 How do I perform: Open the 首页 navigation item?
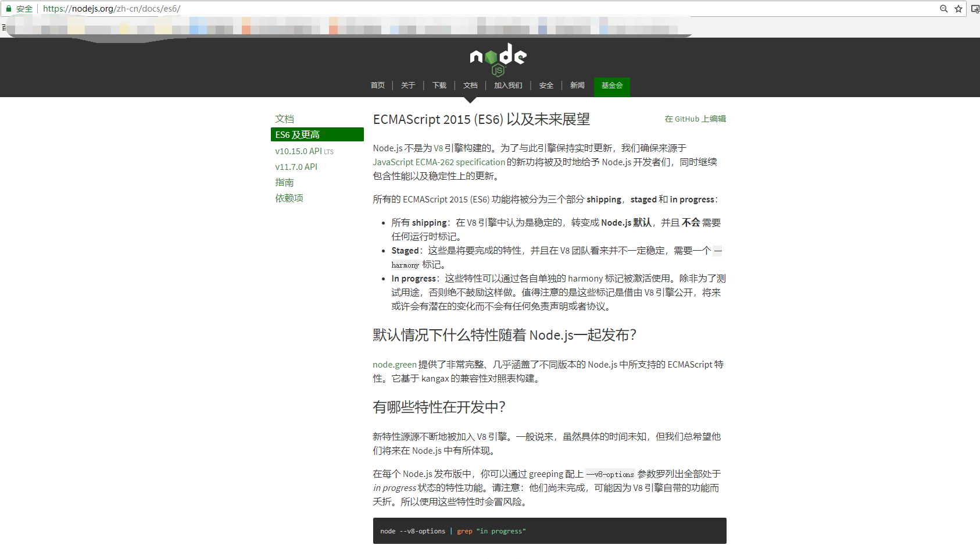click(x=378, y=86)
